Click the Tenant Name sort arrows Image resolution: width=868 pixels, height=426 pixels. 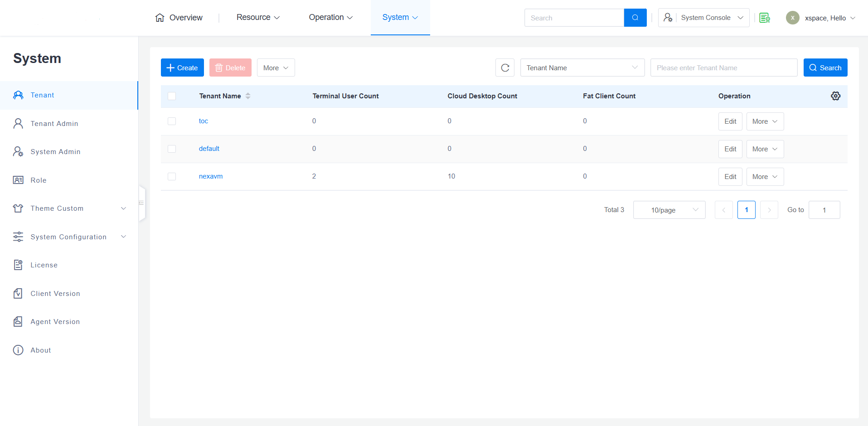click(x=248, y=96)
